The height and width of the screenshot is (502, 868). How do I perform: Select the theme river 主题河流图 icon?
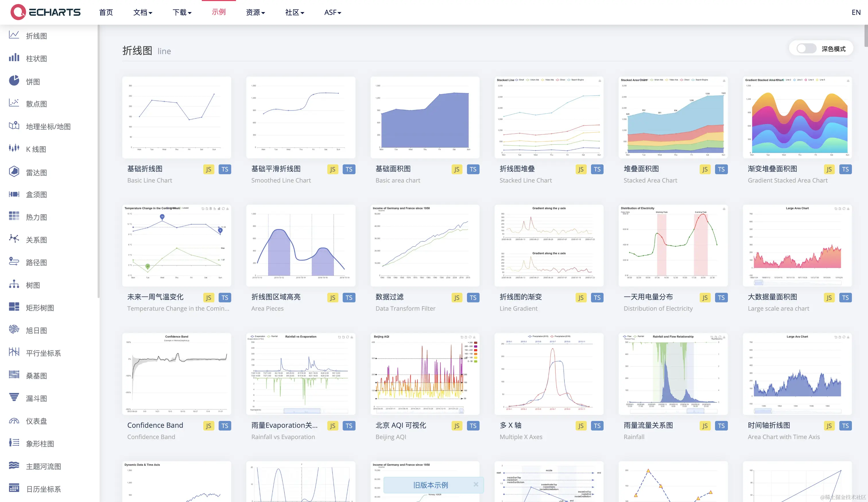(14, 465)
